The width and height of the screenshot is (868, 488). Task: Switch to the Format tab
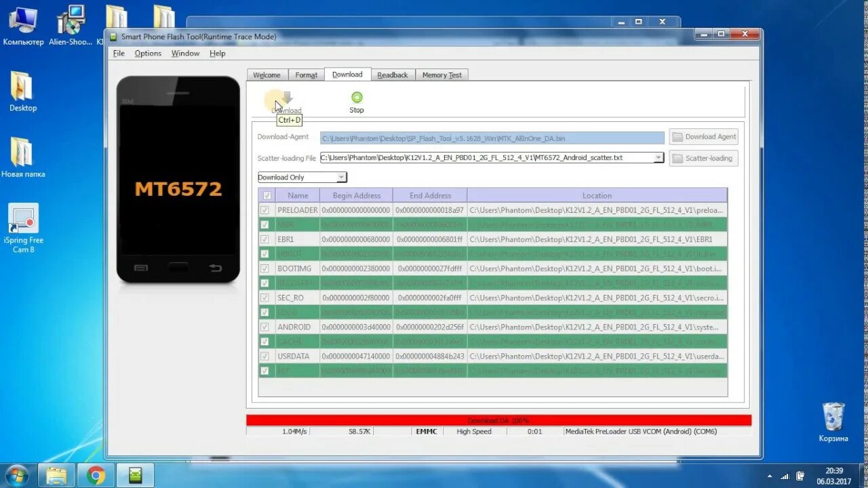coord(307,75)
